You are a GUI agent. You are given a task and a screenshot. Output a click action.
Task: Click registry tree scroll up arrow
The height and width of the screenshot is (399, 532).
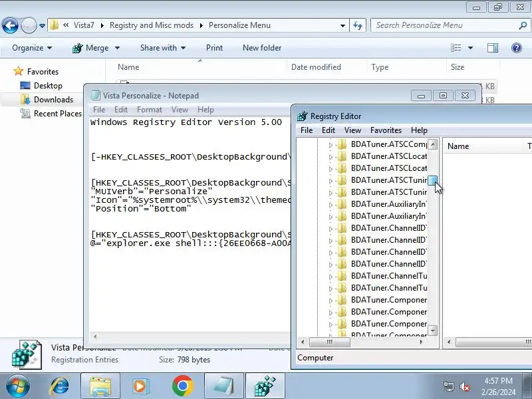tap(433, 144)
